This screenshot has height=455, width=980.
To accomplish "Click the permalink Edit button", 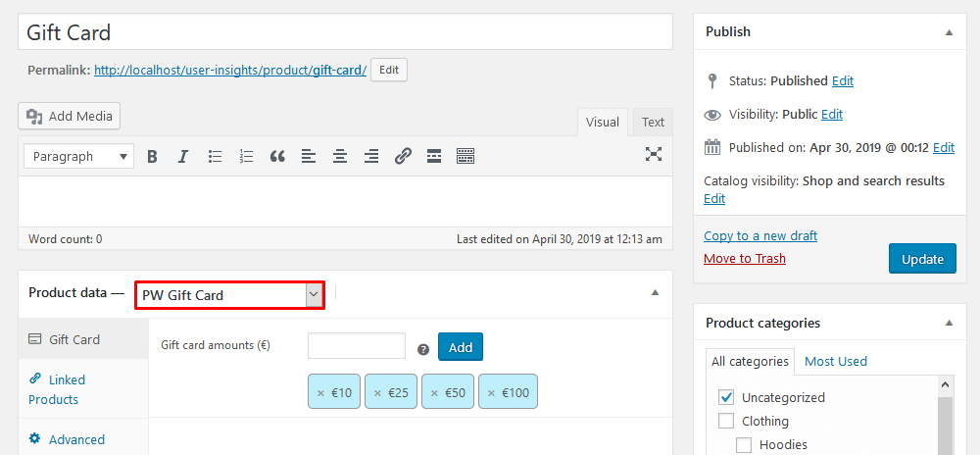I will point(389,70).
